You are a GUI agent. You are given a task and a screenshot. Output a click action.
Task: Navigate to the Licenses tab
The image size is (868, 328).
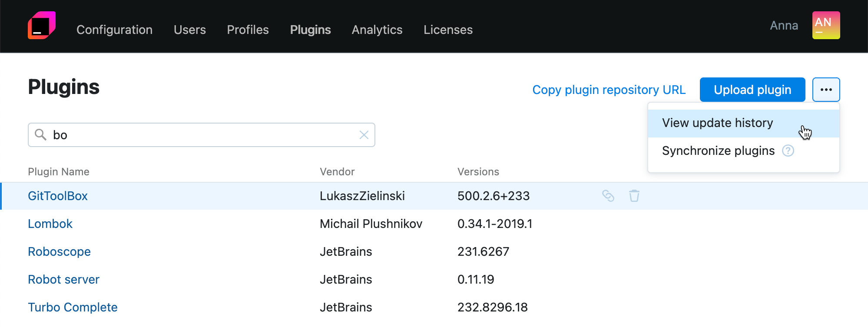pos(448,30)
